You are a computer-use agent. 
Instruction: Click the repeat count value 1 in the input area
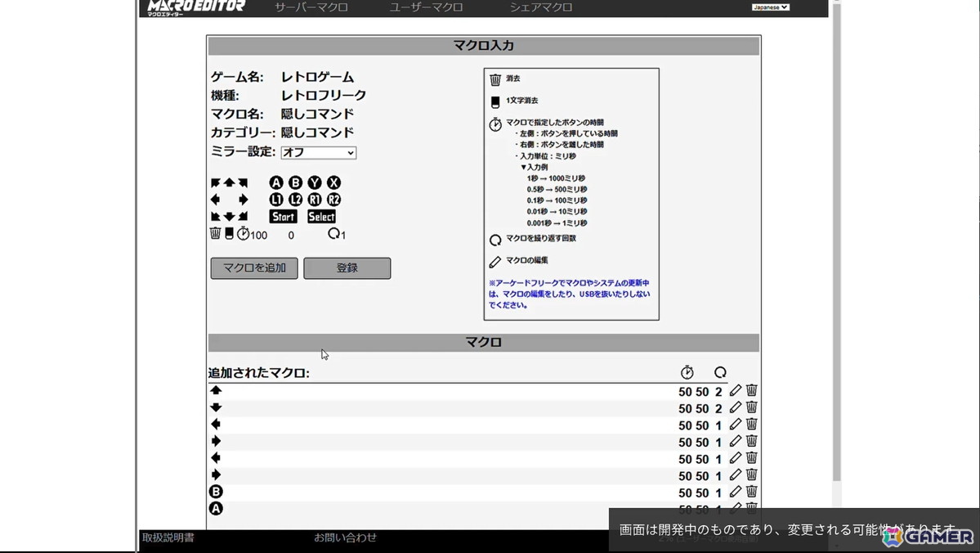[343, 236]
